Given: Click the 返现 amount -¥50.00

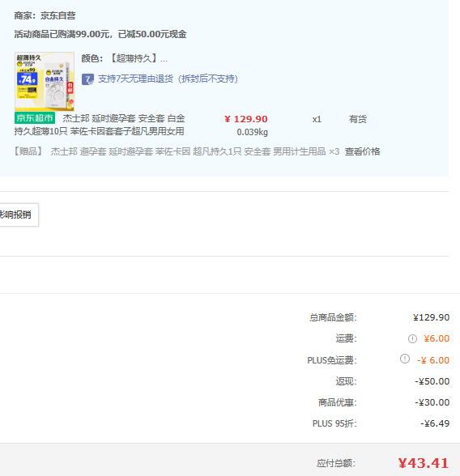Looking at the screenshot, I should pos(432,381).
